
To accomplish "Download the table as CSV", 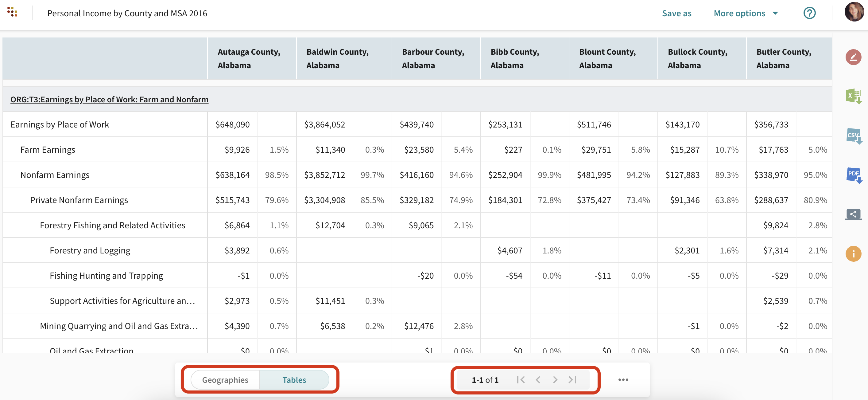I will (853, 135).
